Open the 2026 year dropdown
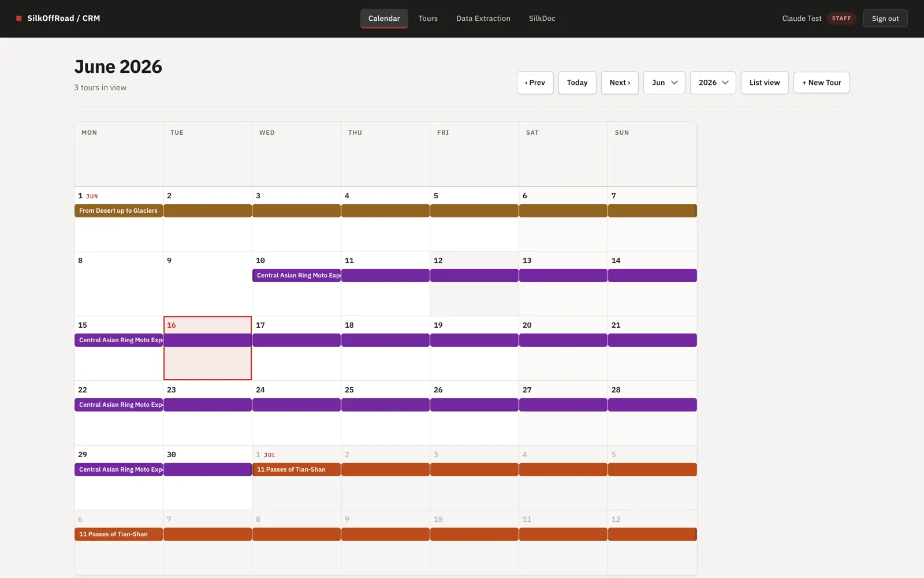Screen dimensions: 924x578 713,83
